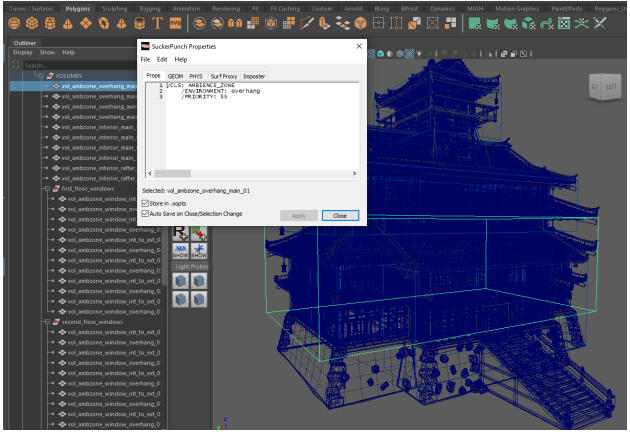The width and height of the screenshot is (630, 432).
Task: Click the orange SVG shelf icon
Action: 176,22
